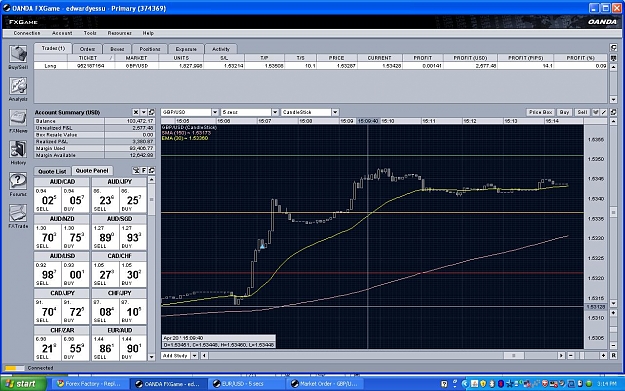Switch to the Boxes tab
This screenshot has height=391, width=625.
point(117,49)
